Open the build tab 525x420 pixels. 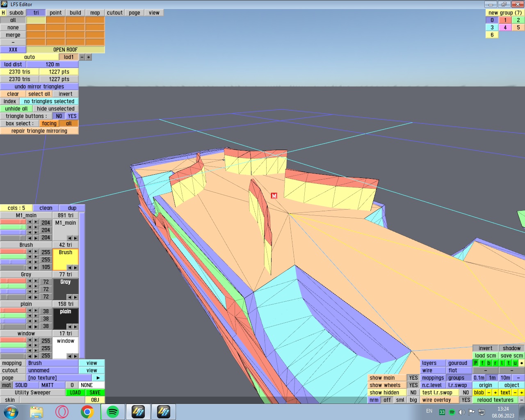coord(75,13)
